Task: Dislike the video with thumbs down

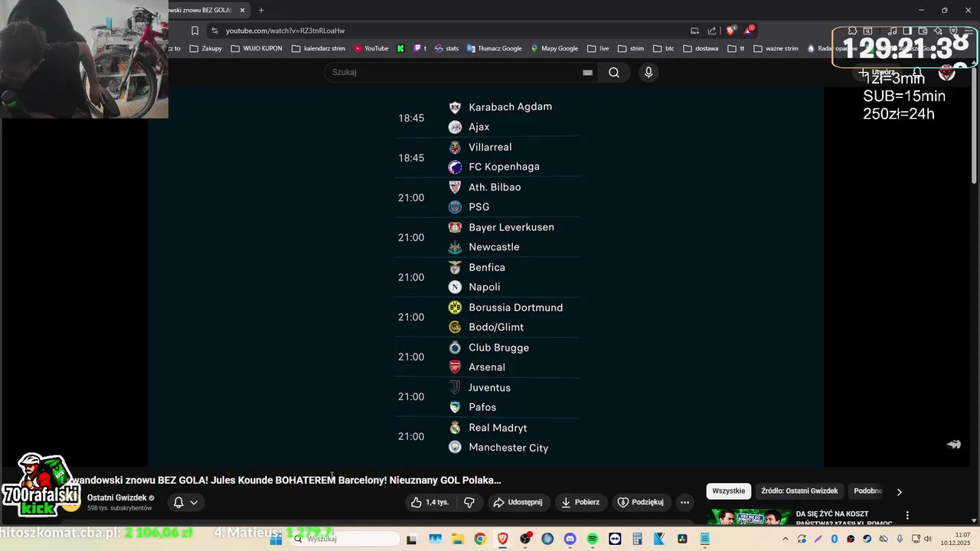Action: click(469, 502)
